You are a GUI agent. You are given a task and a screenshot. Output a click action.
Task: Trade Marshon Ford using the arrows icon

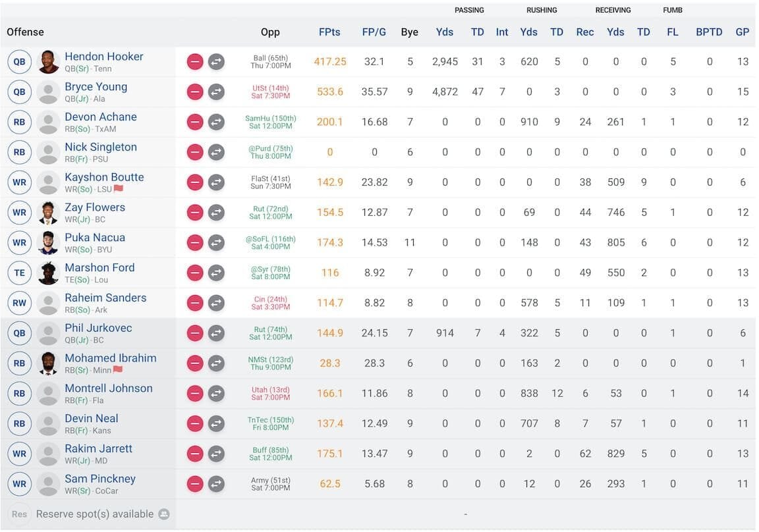(x=216, y=273)
